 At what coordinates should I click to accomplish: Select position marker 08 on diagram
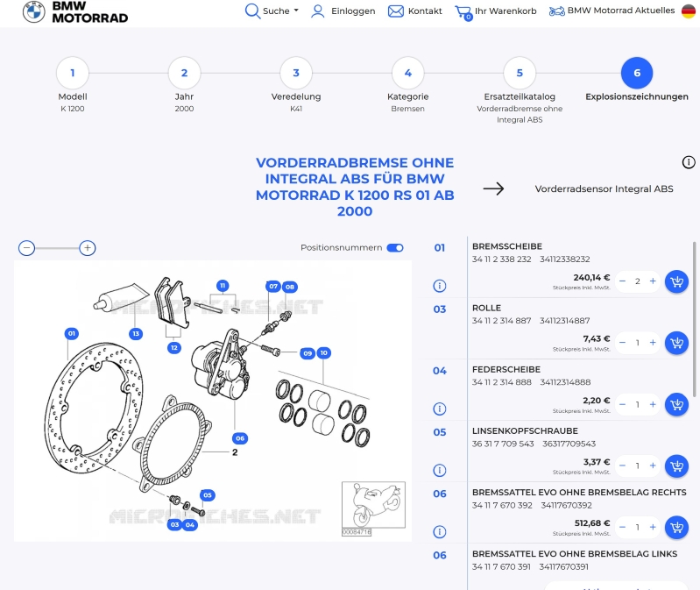pyautogui.click(x=290, y=288)
